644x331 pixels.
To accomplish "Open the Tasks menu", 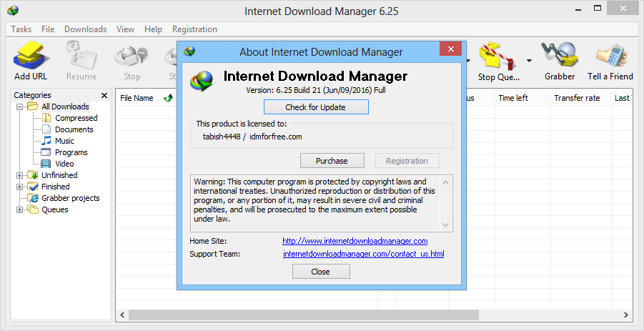I will [21, 29].
